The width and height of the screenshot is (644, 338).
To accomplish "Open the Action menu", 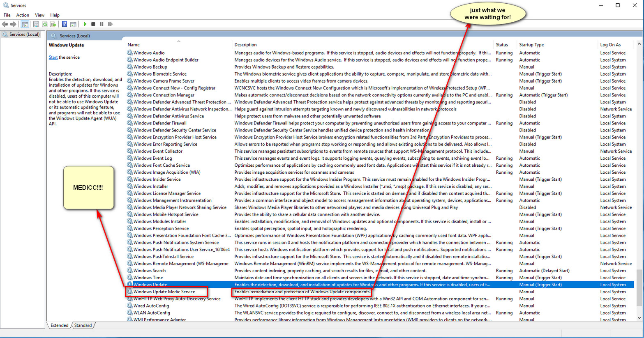I will coord(23,15).
